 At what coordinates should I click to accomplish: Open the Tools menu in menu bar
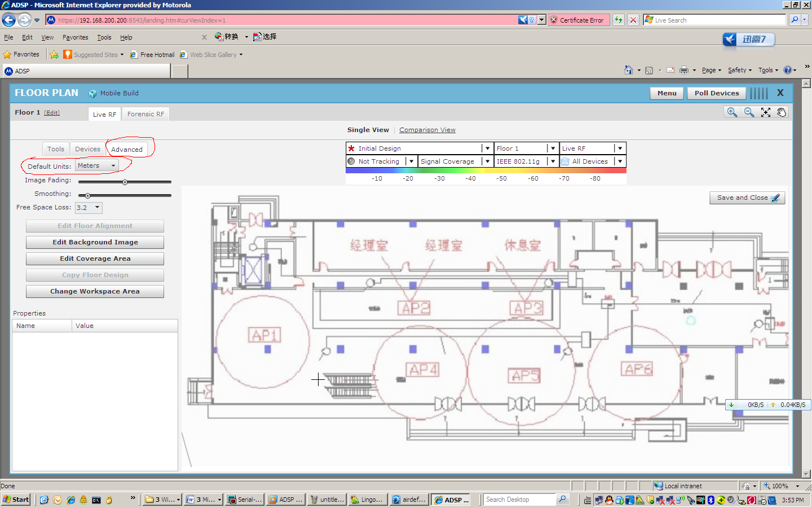coord(104,37)
